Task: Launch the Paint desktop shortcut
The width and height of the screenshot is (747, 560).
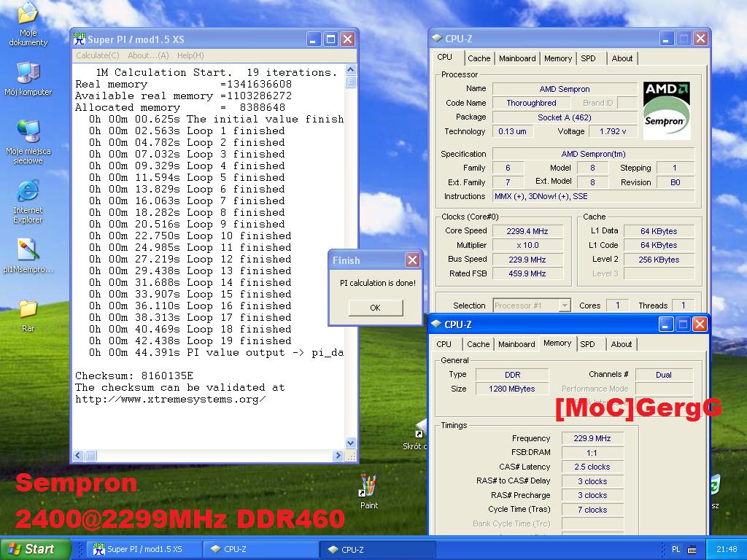Action: point(368,491)
